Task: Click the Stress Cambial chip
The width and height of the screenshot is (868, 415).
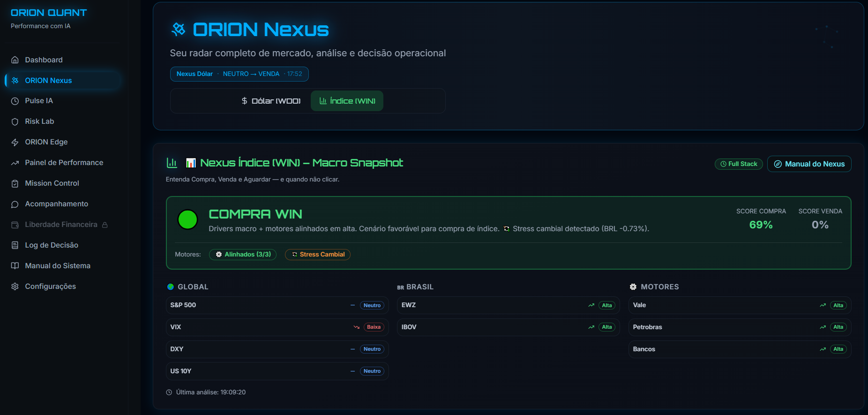Action: coord(318,255)
